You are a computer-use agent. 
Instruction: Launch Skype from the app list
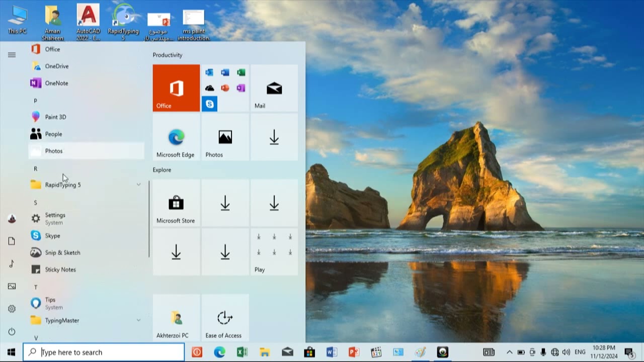tap(86, 236)
